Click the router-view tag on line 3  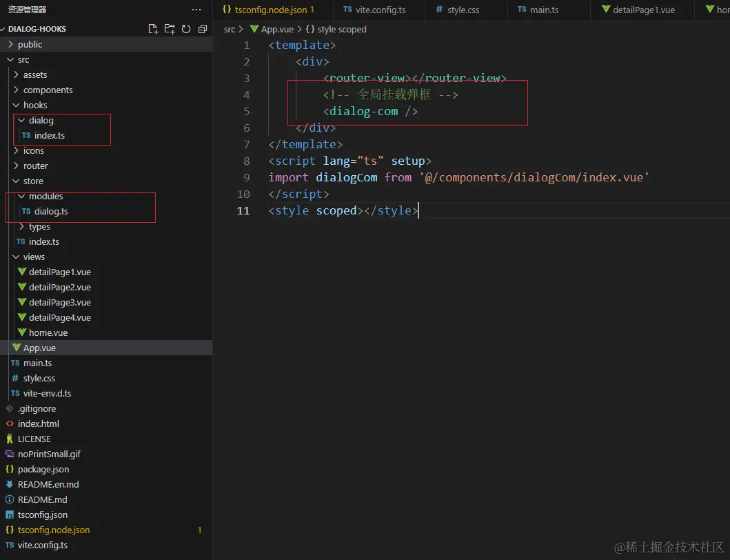coord(414,78)
